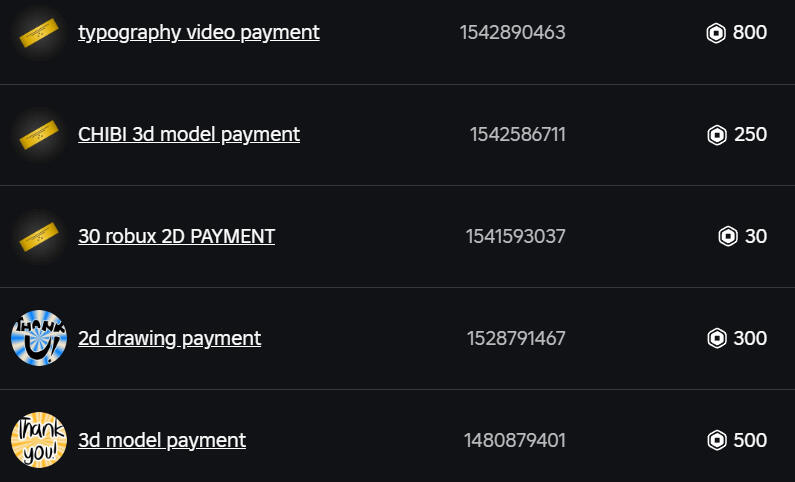Screen dimensions: 795x482
Task: Click the Robux icon beside 250
Action: click(x=717, y=135)
